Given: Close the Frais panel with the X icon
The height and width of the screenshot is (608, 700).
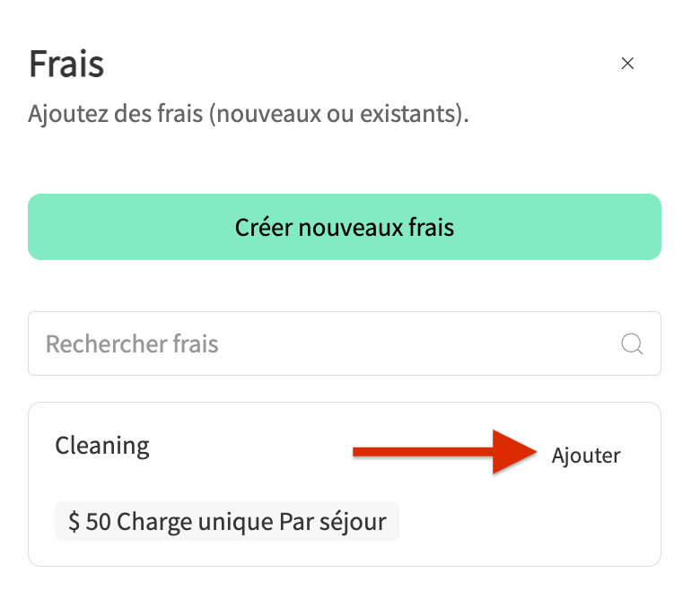Looking at the screenshot, I should [627, 64].
